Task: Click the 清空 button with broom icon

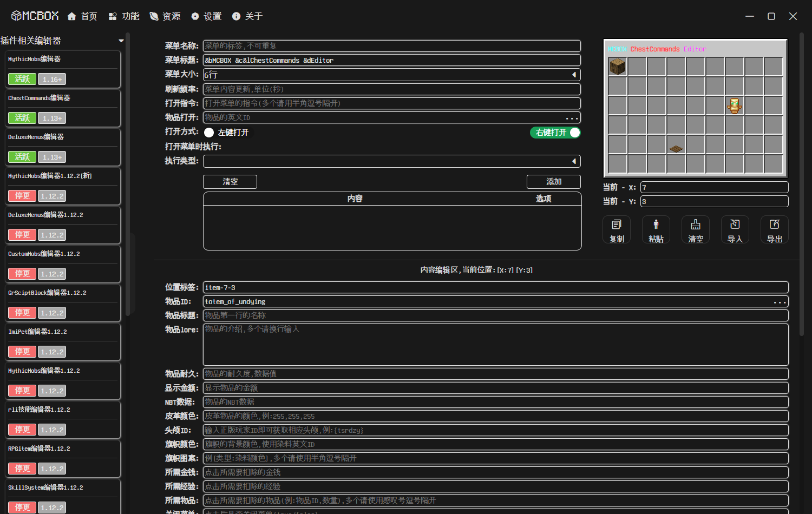Action: click(696, 230)
